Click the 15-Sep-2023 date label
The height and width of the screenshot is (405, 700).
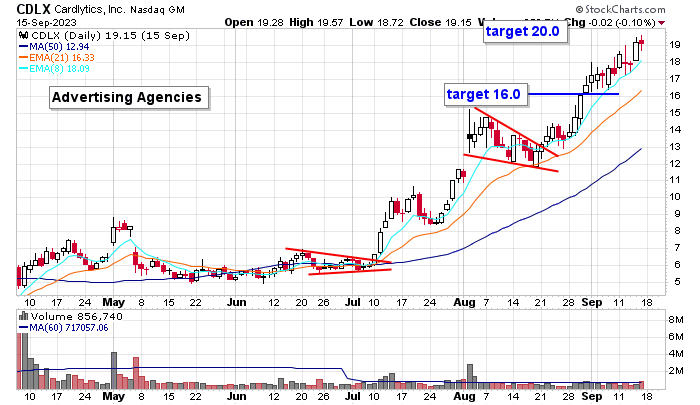[46, 22]
